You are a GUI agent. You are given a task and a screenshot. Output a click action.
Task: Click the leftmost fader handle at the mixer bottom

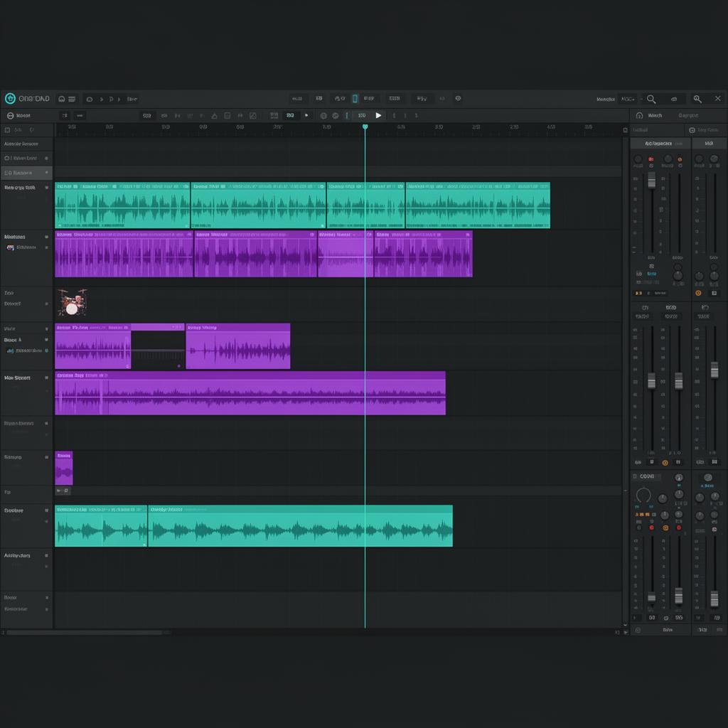point(651,597)
